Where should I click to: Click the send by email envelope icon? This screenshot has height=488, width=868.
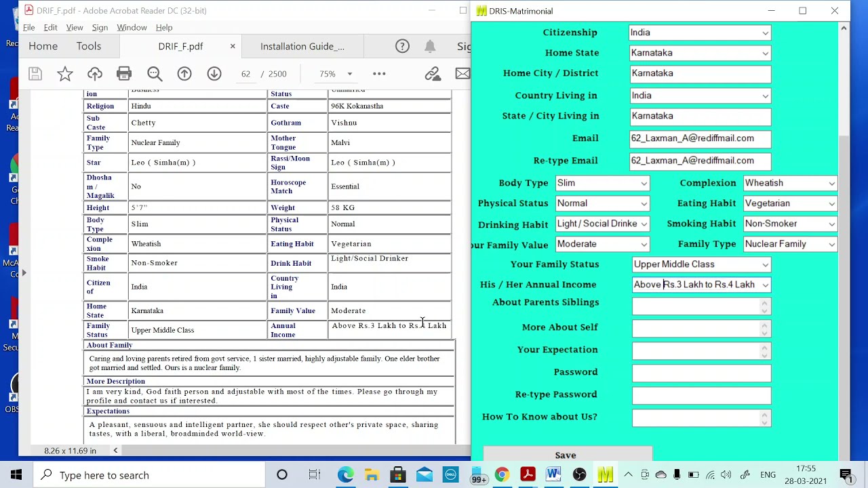click(462, 73)
